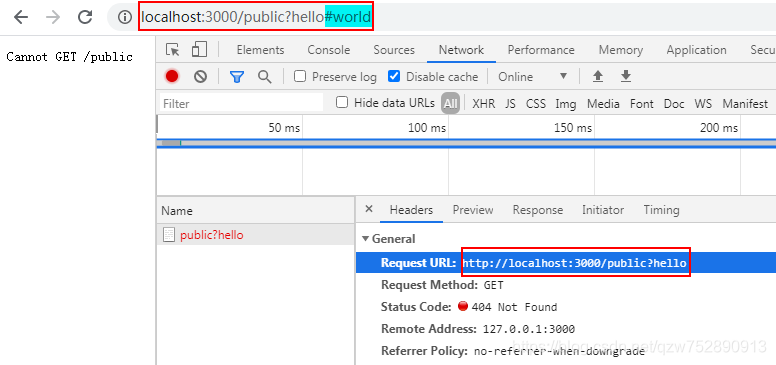The height and width of the screenshot is (365, 776).
Task: Activate the inspect element picker icon
Action: [173, 49]
